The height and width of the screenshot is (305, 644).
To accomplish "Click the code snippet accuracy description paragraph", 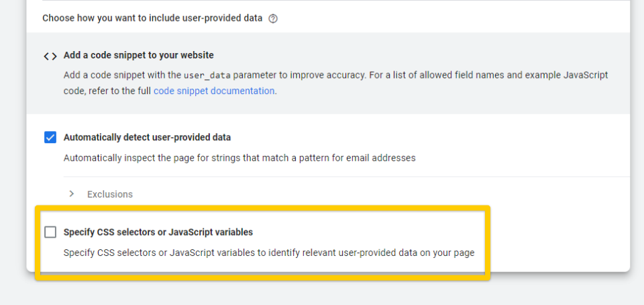I will (335, 83).
